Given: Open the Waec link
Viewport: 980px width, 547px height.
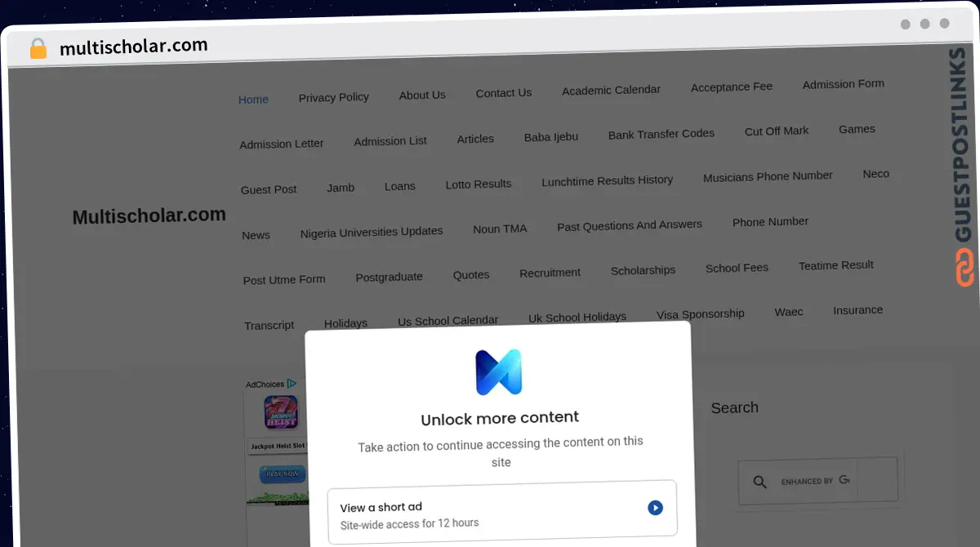Looking at the screenshot, I should pos(788,312).
